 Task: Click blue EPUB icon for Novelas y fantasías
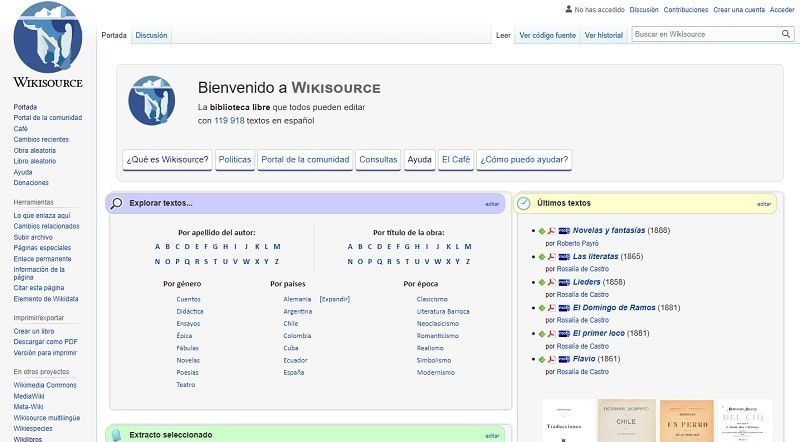point(564,231)
